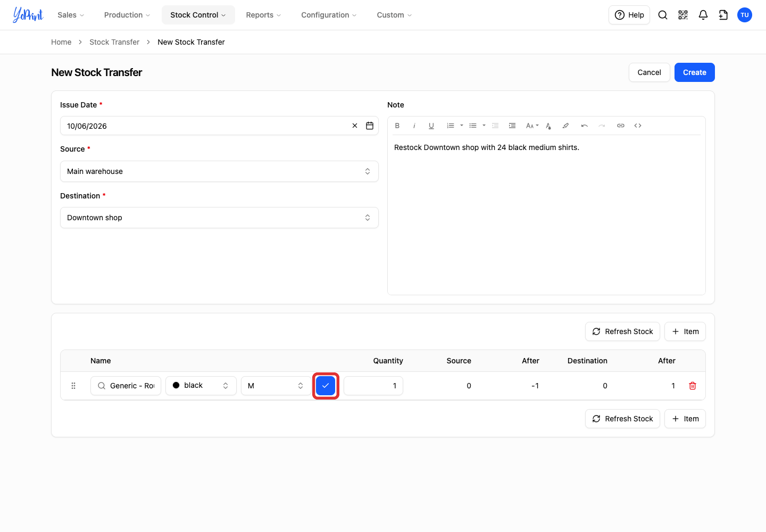This screenshot has width=766, height=532.
Task: Open code view in Note editor
Action: pos(638,126)
